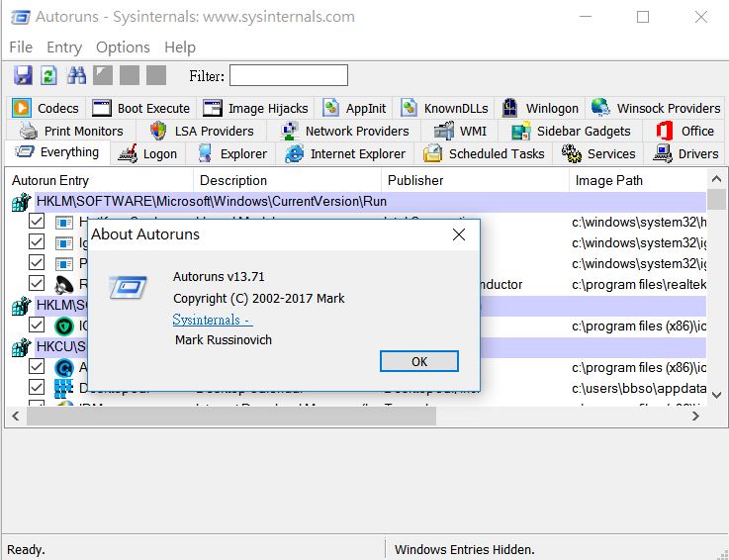Uncheck the entry with path c:\windows\system32\h
729x560 pixels.
(x=37, y=221)
